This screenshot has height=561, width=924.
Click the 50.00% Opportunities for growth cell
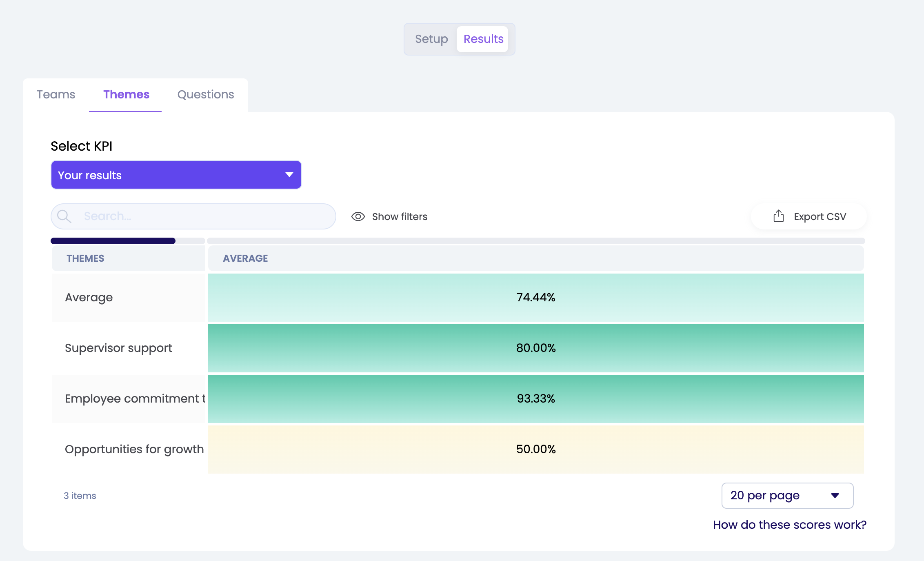coord(535,449)
